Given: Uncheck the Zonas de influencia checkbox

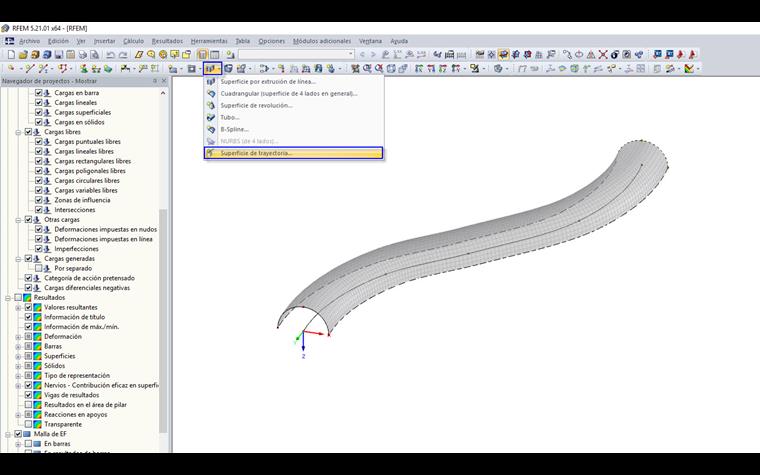Looking at the screenshot, I should point(39,200).
